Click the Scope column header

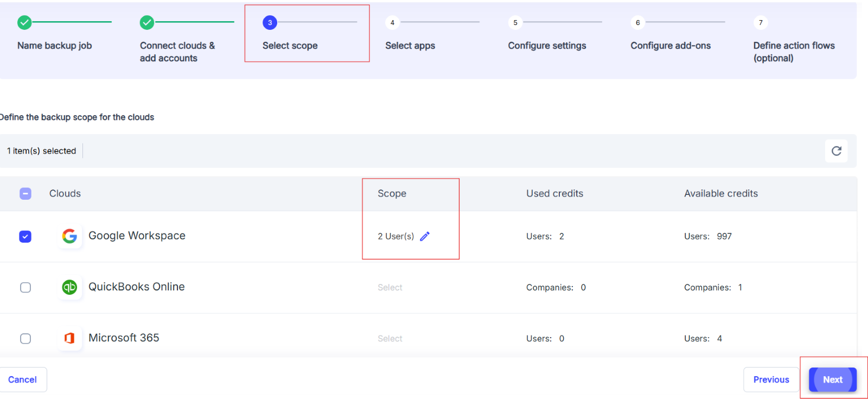[392, 194]
